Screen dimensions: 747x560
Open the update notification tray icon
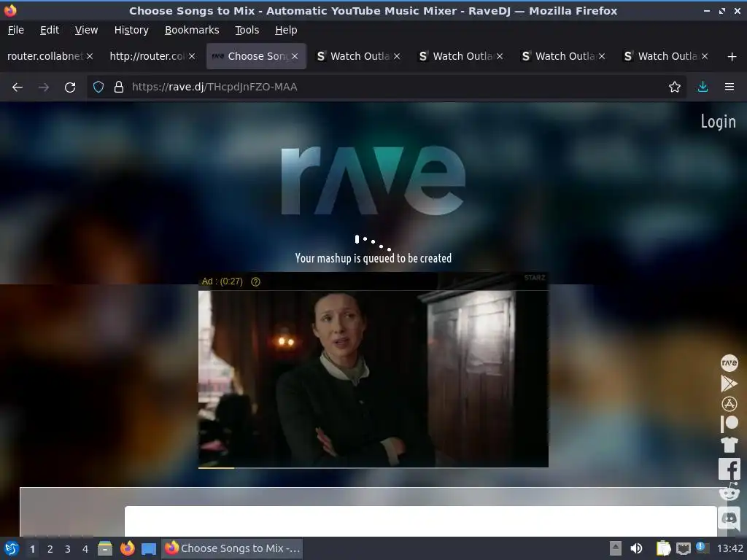click(x=701, y=547)
